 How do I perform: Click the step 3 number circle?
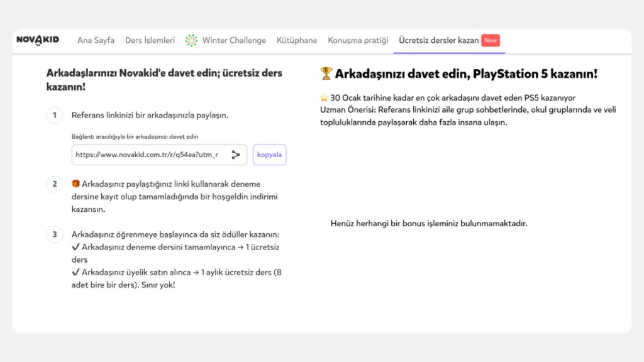pos(55,234)
